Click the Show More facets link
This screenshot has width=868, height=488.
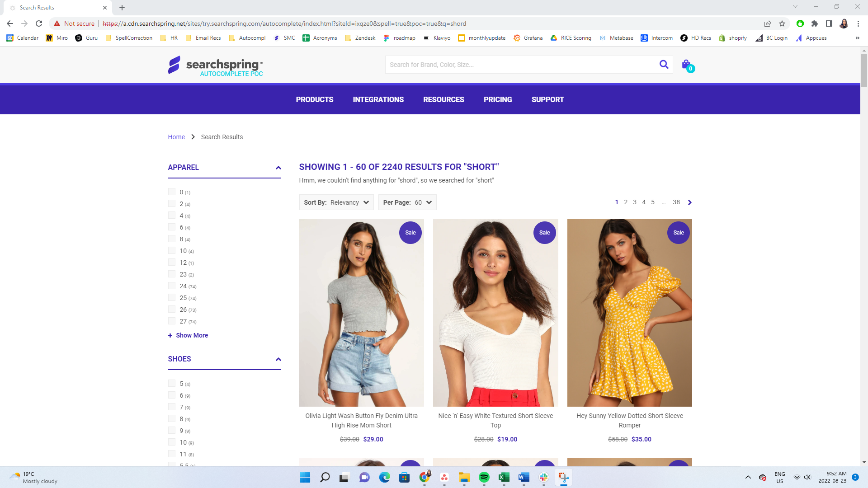coord(188,335)
